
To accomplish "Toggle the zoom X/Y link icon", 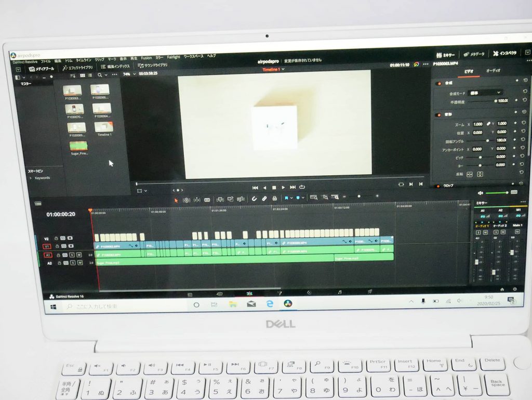I will 488,124.
